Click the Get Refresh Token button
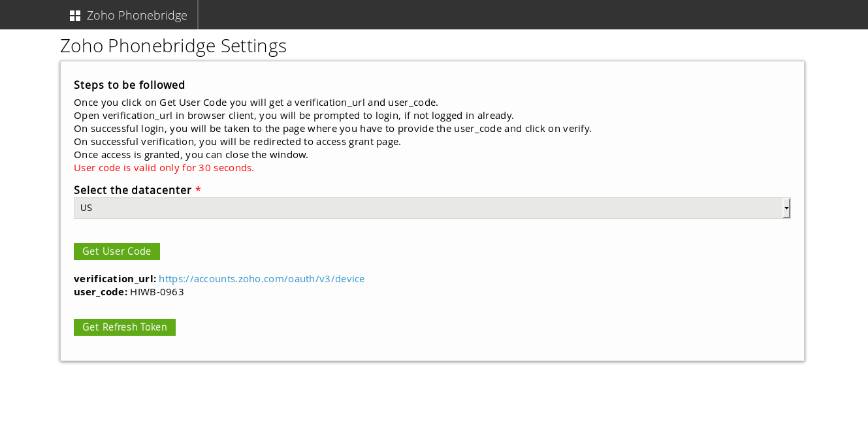Screen dimensions: 868x439 tap(125, 327)
